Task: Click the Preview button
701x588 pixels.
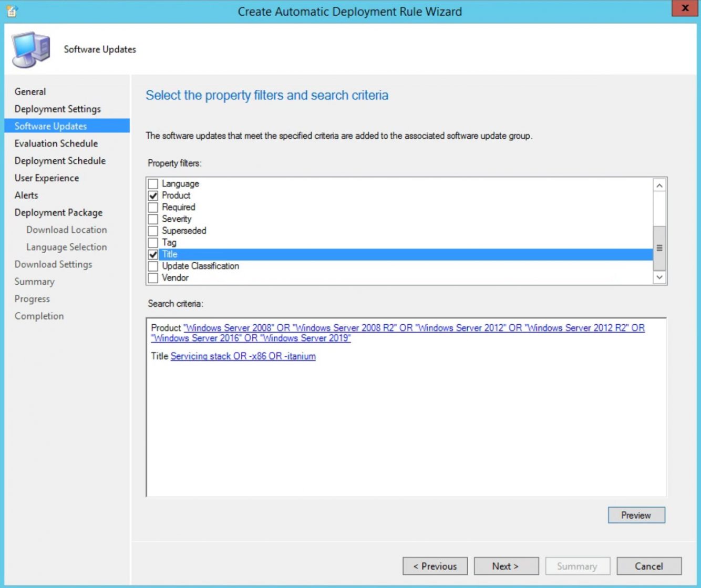Action: coord(636,515)
